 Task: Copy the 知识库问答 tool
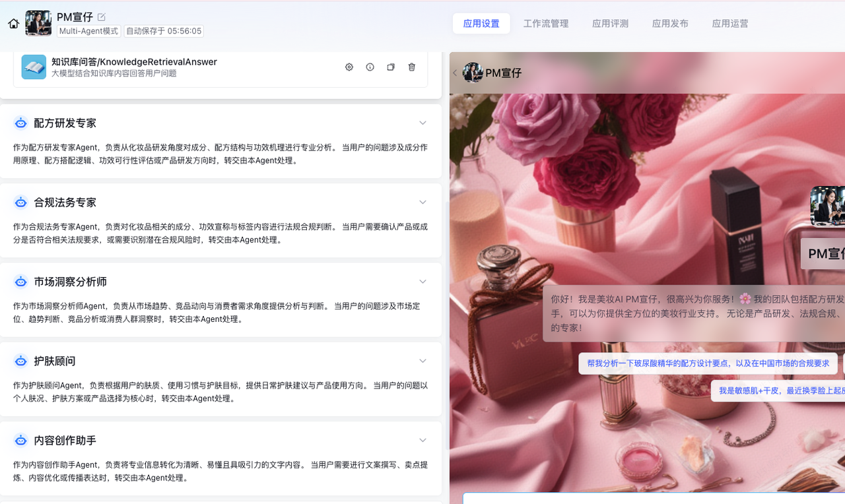(391, 67)
